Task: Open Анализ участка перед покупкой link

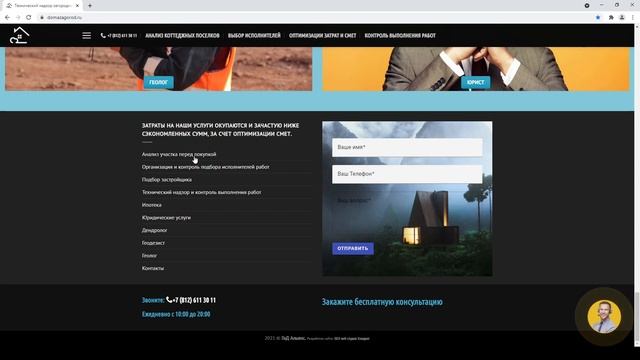Action: coord(179,154)
